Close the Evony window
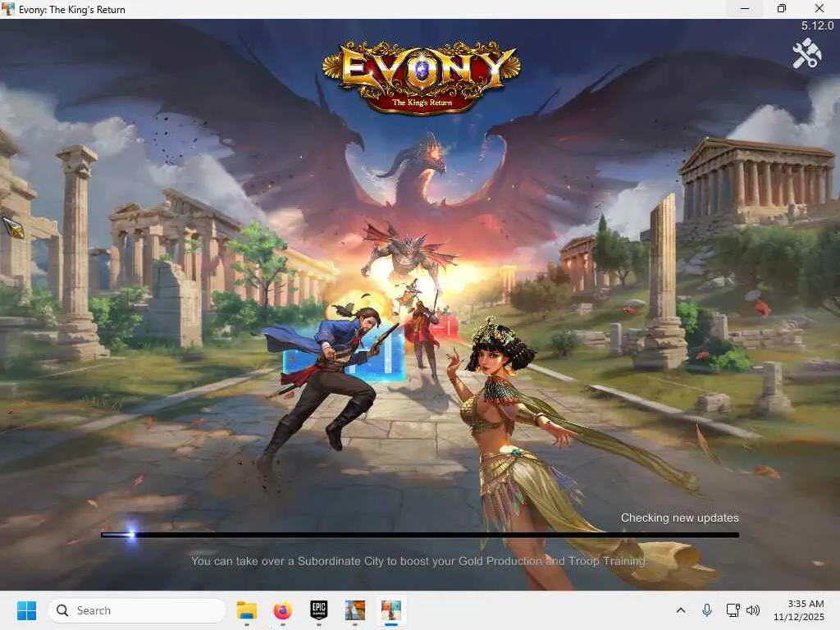This screenshot has height=630, width=840. pyautogui.click(x=819, y=9)
